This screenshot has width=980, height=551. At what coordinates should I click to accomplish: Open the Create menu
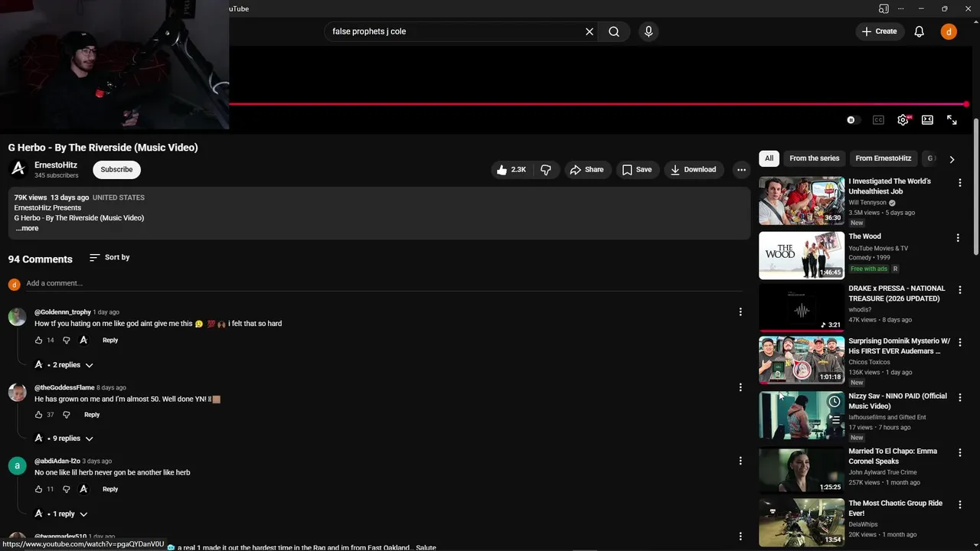(879, 31)
